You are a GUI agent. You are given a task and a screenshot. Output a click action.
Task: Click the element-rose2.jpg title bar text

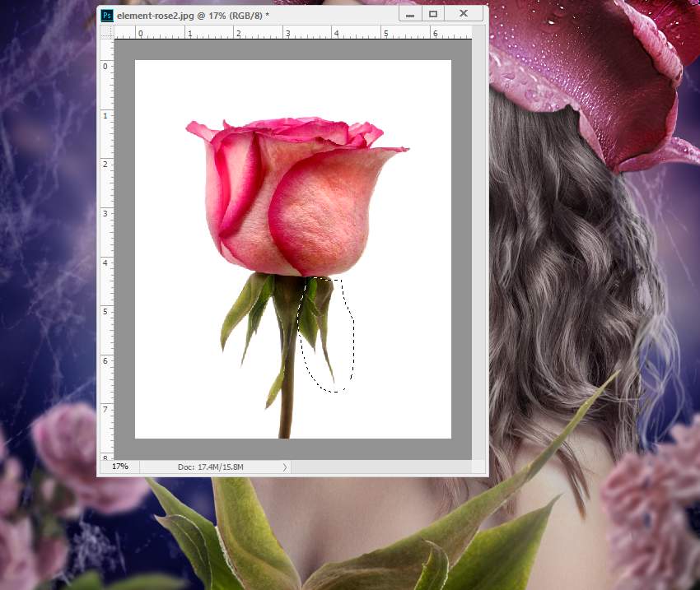click(193, 16)
